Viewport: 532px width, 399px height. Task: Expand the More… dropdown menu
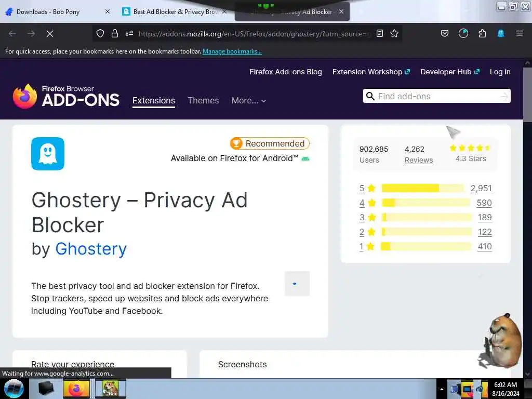[x=249, y=100]
